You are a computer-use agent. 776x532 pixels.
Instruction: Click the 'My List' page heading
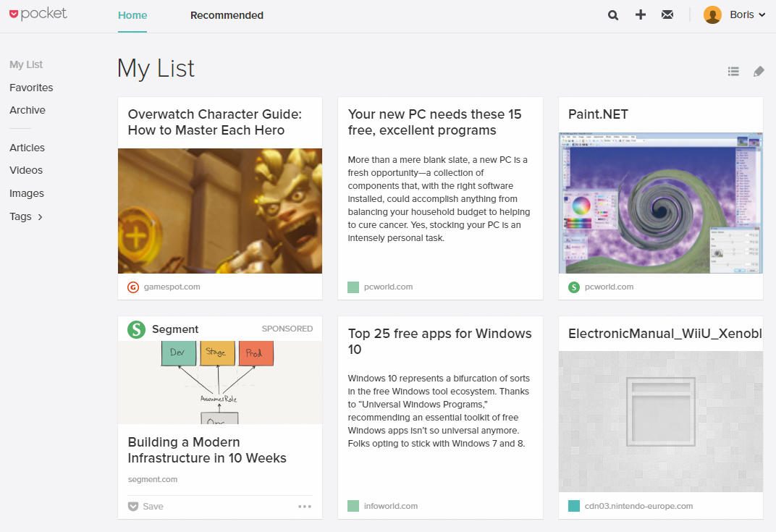(156, 68)
